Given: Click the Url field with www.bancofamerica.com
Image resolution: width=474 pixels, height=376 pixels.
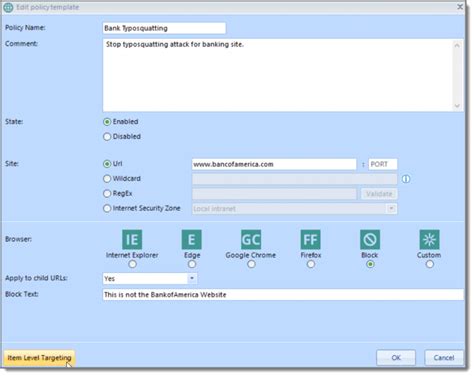Looking at the screenshot, I should pyautogui.click(x=274, y=164).
